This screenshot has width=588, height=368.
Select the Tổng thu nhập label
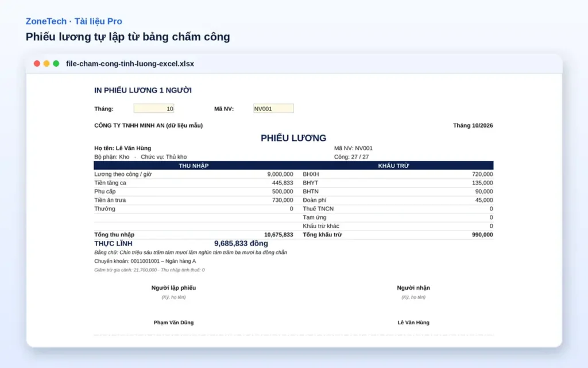(114, 235)
